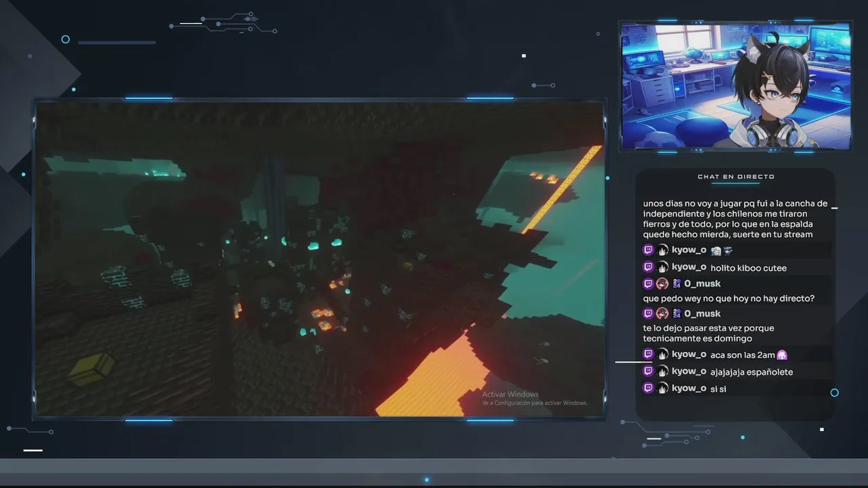The height and width of the screenshot is (488, 868).
Task: Click username kyow_o beside "aca son las 2am"
Action: 689,354
